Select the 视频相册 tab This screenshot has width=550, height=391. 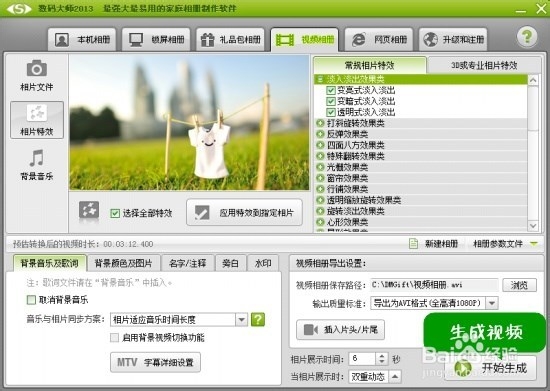pos(305,40)
